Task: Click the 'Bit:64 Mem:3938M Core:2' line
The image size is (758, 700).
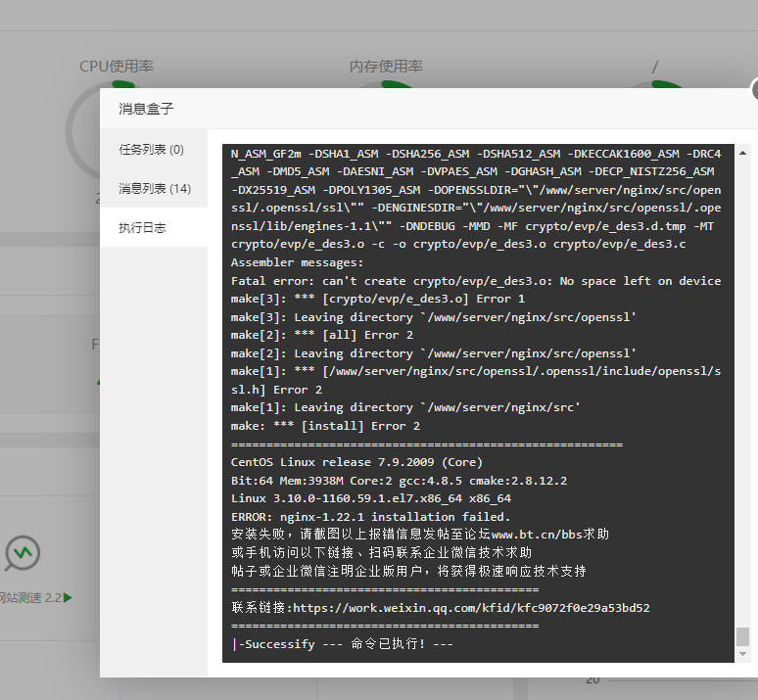Action: (399, 481)
